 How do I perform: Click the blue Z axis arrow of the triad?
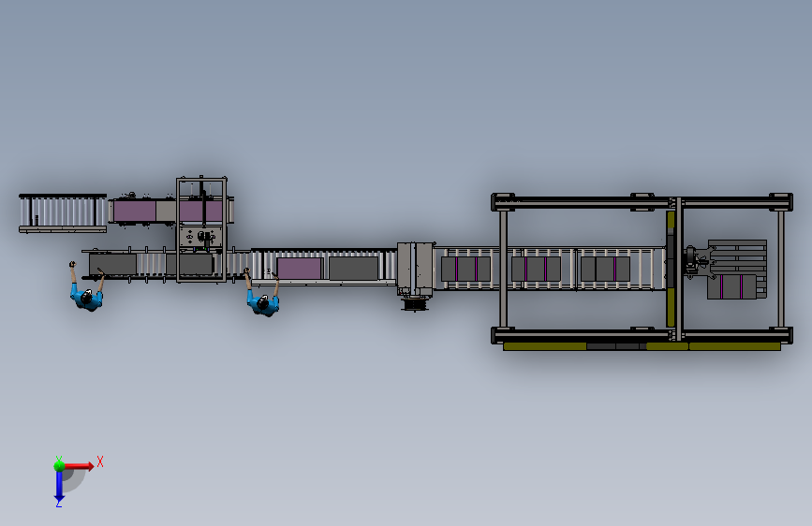pyautogui.click(x=59, y=486)
